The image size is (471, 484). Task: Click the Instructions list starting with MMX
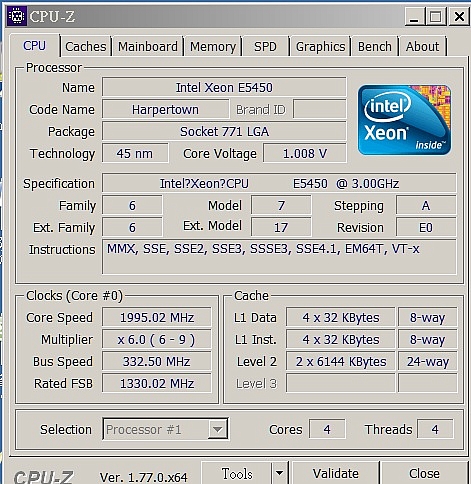279,256
